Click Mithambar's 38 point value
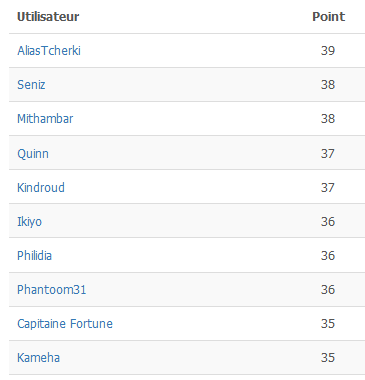Screen dimensions: 365x380 pos(328,119)
